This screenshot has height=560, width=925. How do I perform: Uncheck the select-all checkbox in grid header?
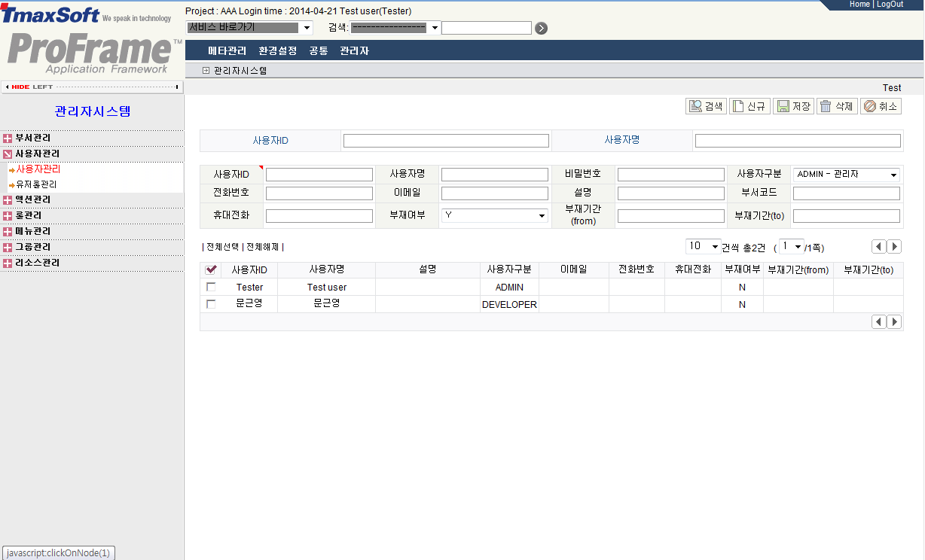[212, 269]
